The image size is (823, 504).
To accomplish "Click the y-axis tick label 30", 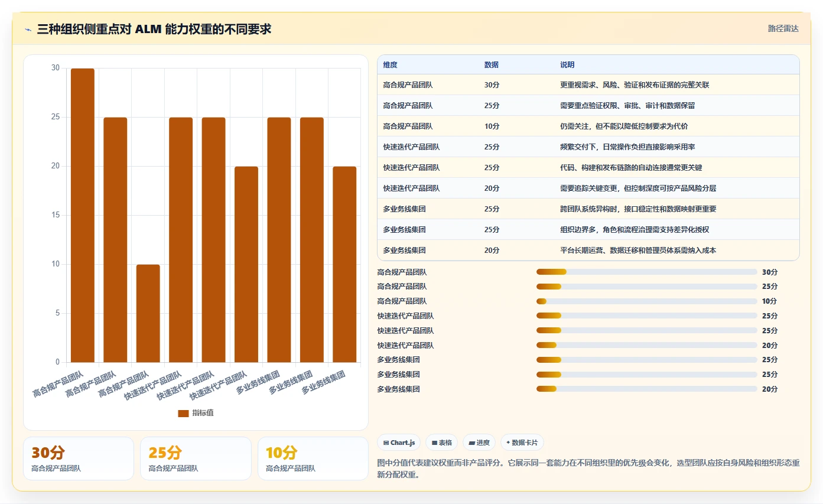I will (56, 68).
